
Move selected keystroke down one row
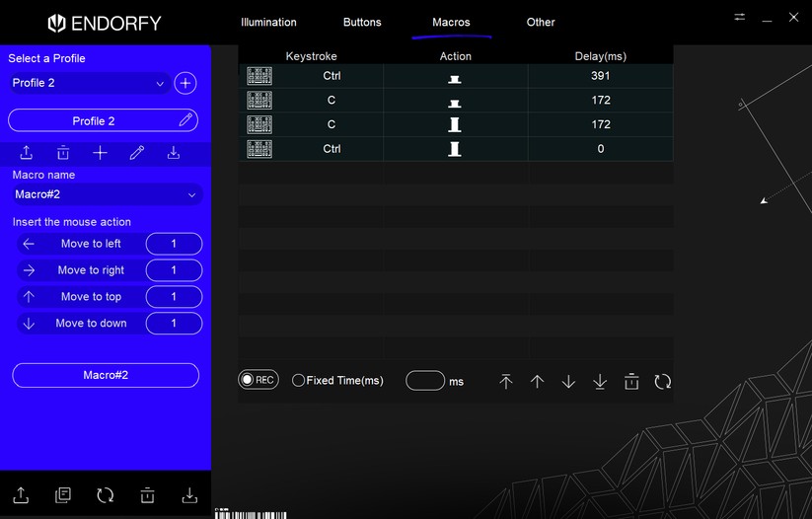point(568,382)
